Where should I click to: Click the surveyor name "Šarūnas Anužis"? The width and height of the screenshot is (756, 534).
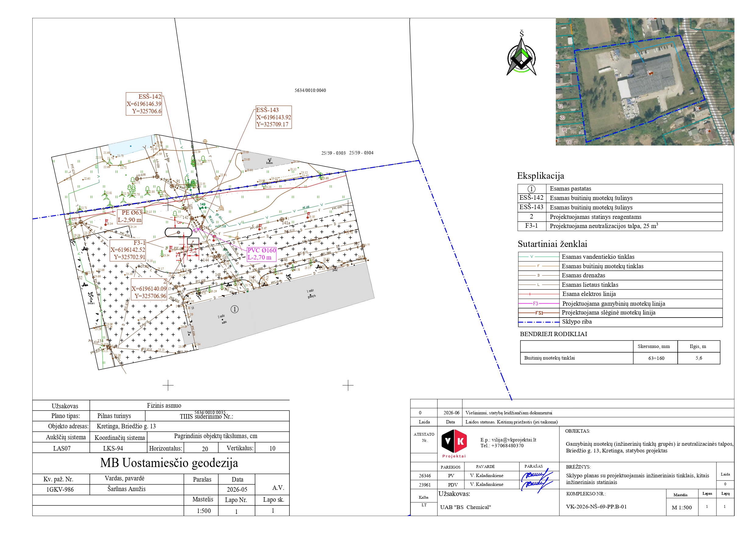pyautogui.click(x=126, y=489)
